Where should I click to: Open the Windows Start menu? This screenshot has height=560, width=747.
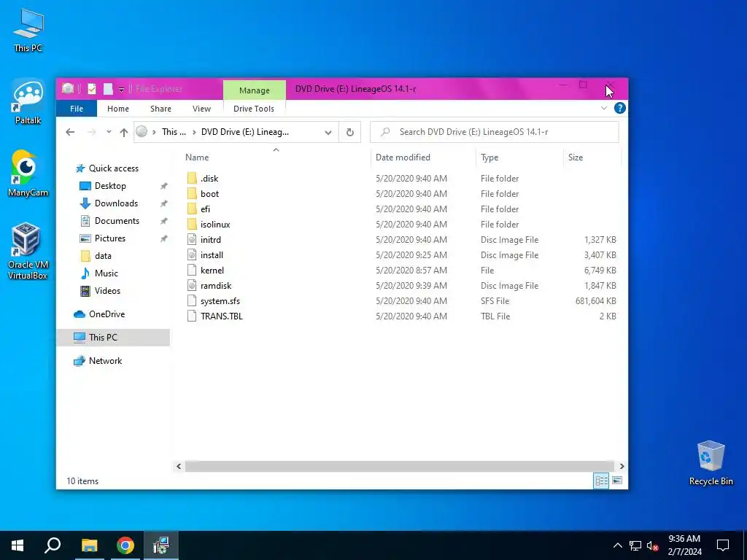coord(18,545)
